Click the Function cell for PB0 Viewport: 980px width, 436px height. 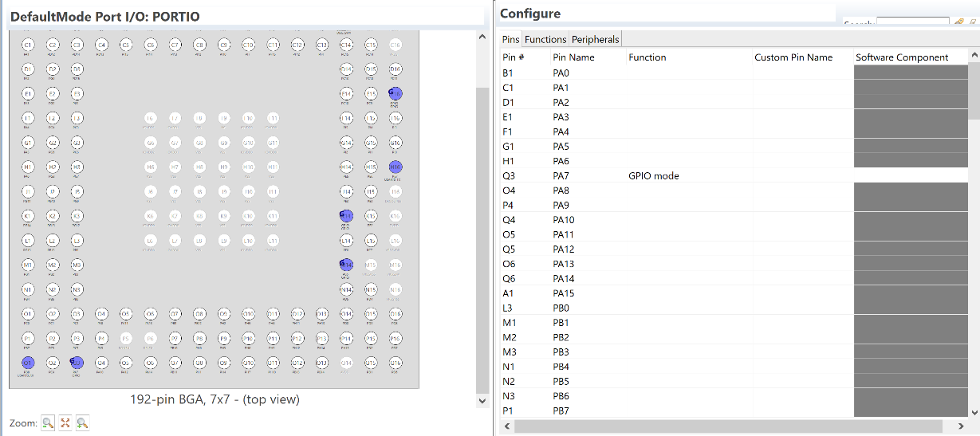pos(689,308)
